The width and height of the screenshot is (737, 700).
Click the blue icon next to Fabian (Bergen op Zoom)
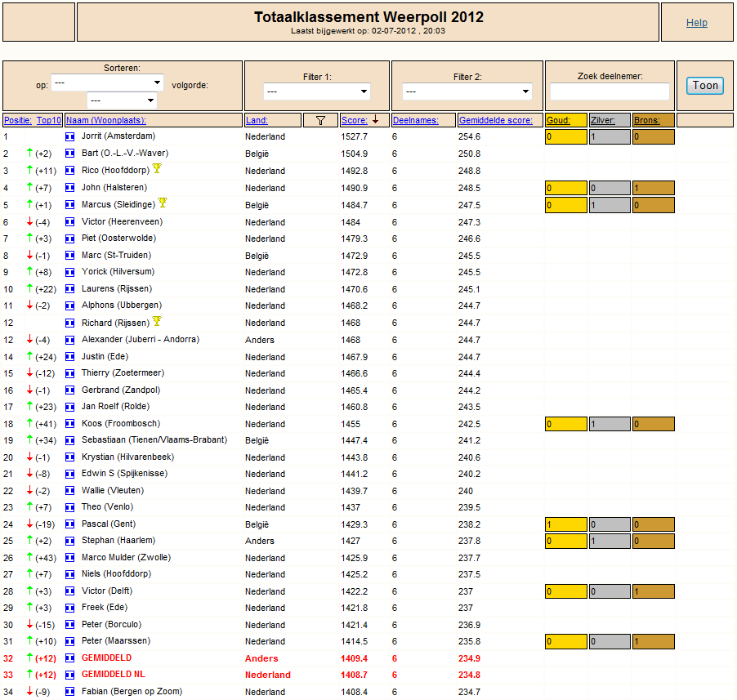coord(70,692)
